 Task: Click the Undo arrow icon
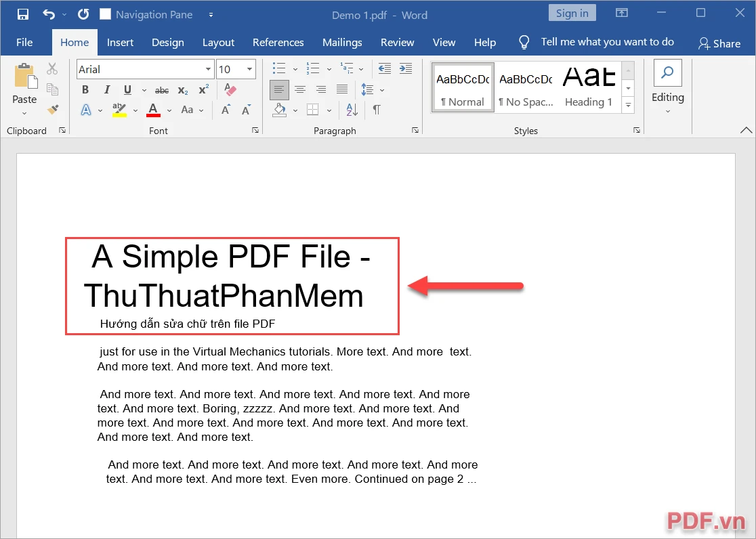coord(49,14)
